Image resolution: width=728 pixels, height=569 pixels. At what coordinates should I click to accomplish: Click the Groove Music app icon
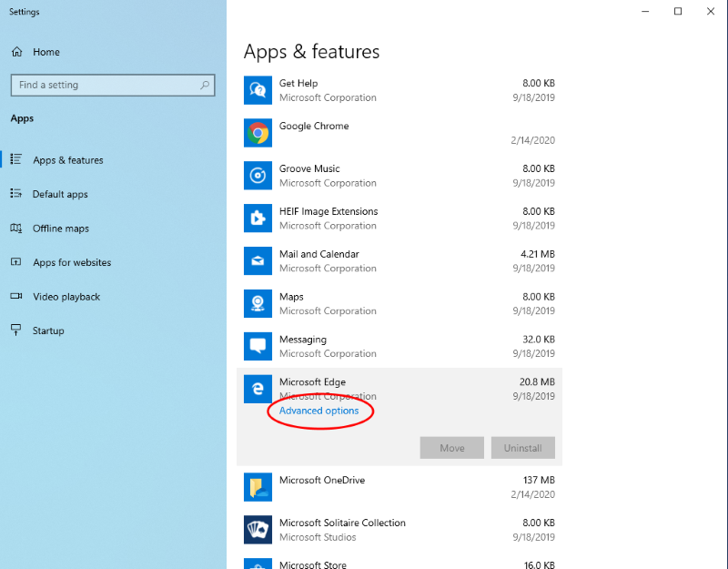tap(258, 176)
